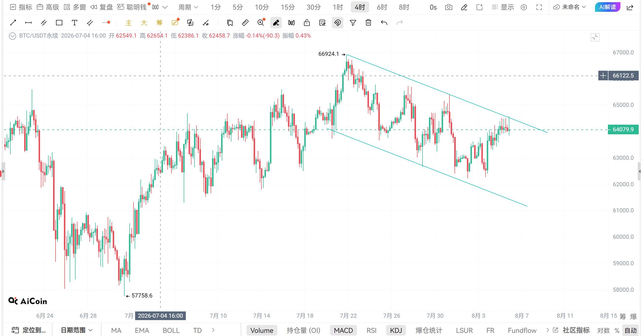Select the ruler measure tool
The width and height of the screenshot is (644, 336).
pos(245,23)
